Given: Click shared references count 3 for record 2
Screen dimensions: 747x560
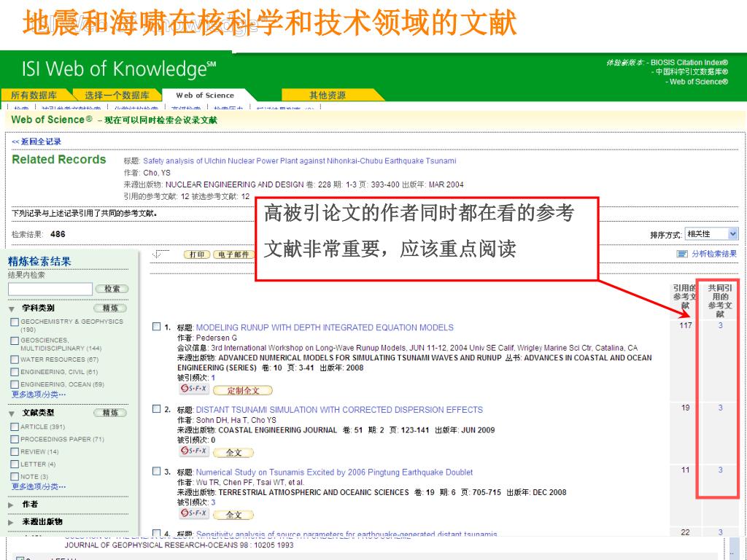Looking at the screenshot, I should tap(720, 408).
